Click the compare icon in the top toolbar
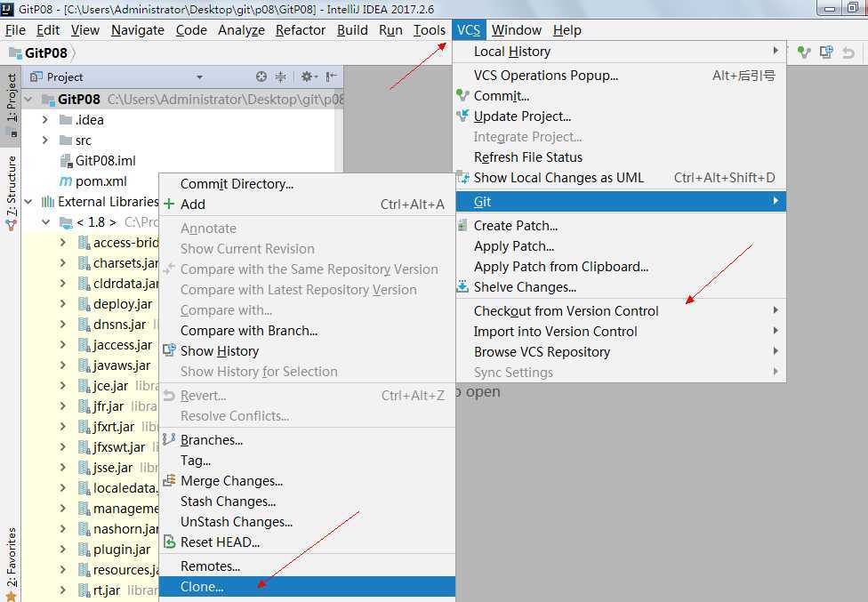The image size is (868, 602). (826, 52)
